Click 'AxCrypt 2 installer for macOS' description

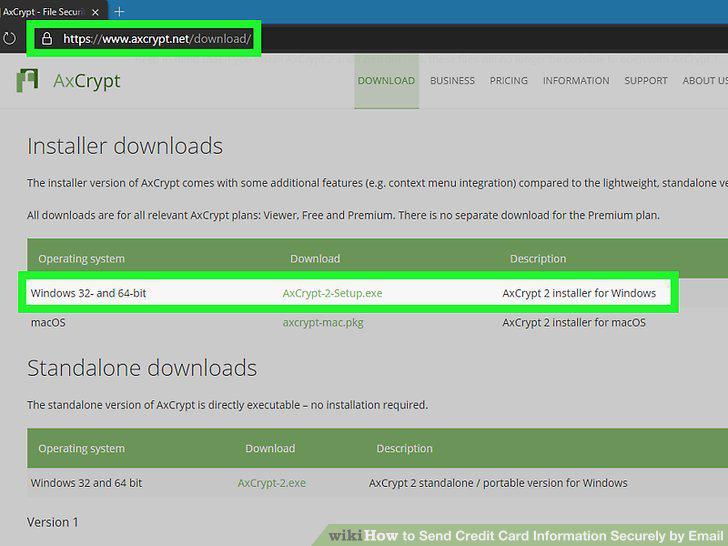(x=574, y=323)
